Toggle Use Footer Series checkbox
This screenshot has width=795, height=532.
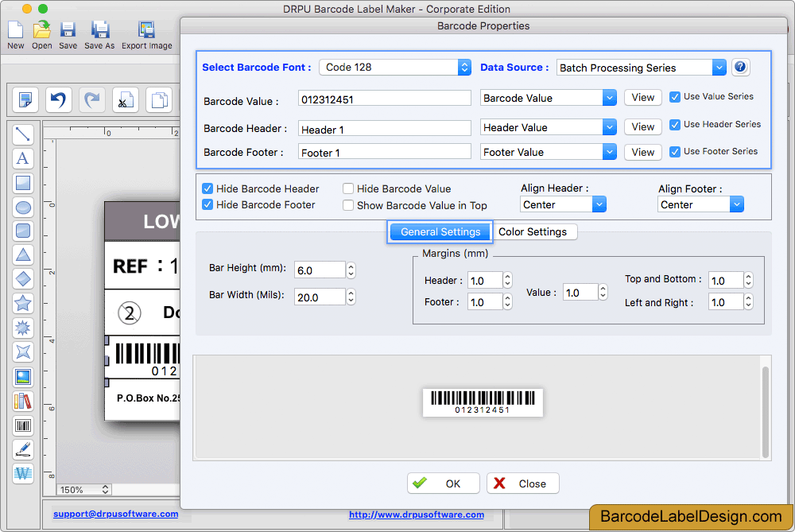[675, 152]
